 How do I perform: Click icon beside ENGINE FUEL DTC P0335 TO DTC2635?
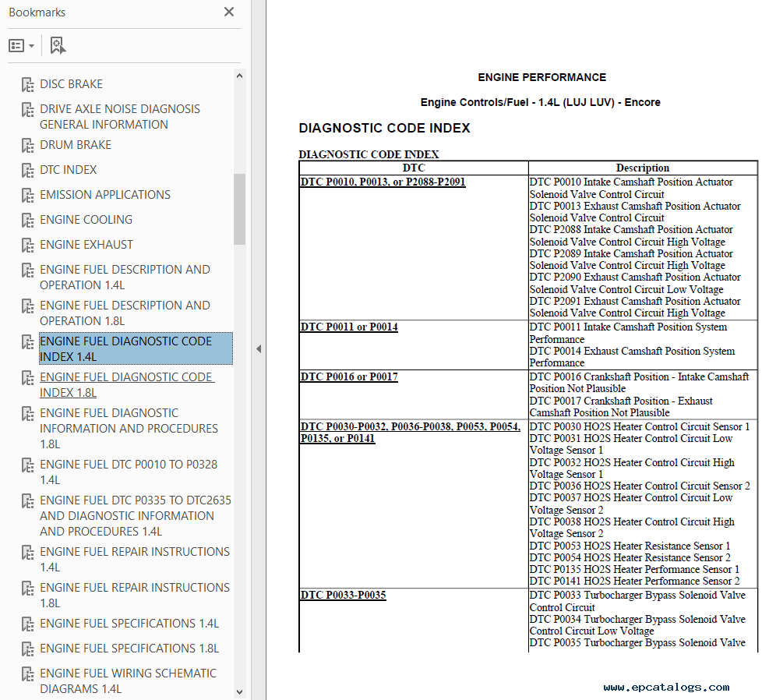pyautogui.click(x=27, y=501)
